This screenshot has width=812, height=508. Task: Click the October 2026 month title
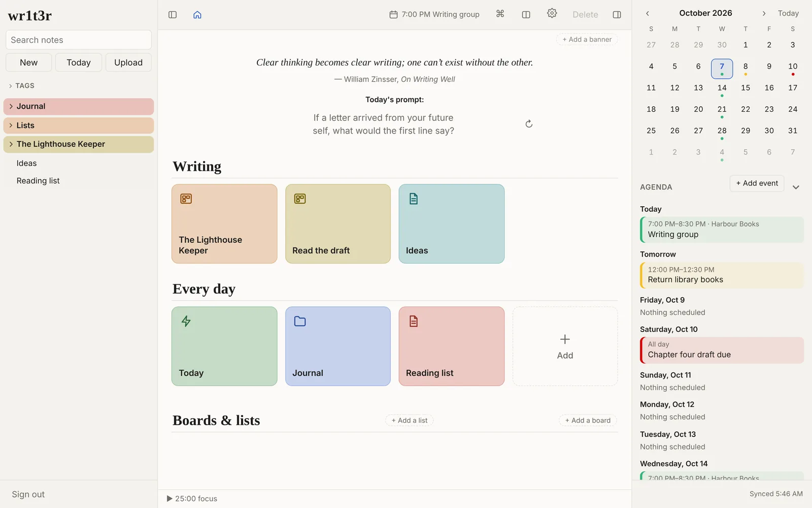[705, 13]
